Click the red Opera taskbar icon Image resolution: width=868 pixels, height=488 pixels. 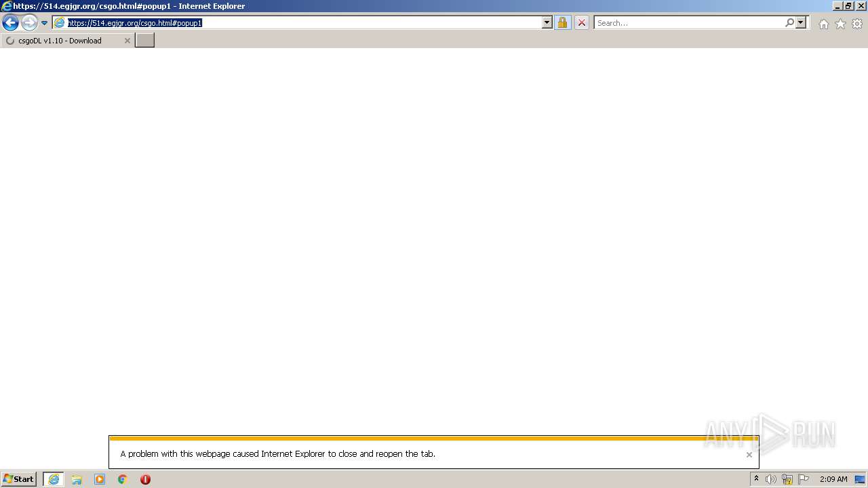click(145, 479)
